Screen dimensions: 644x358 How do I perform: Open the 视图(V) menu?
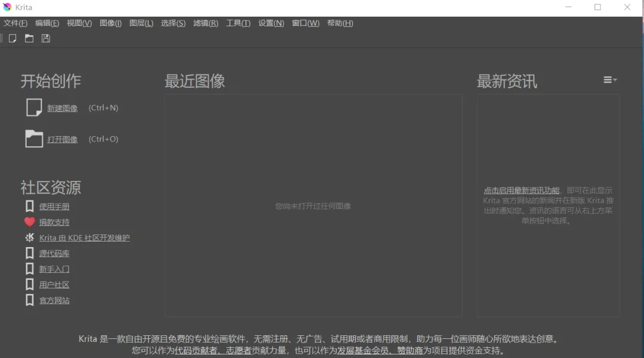pyautogui.click(x=79, y=23)
